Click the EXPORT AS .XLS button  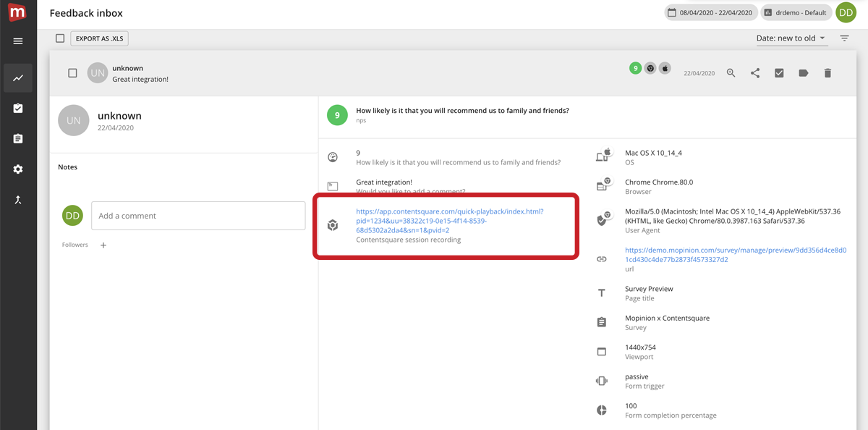pyautogui.click(x=99, y=38)
